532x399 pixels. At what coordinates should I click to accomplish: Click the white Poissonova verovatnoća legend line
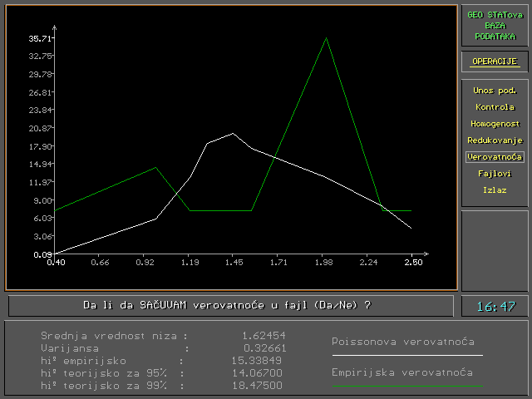406,355
